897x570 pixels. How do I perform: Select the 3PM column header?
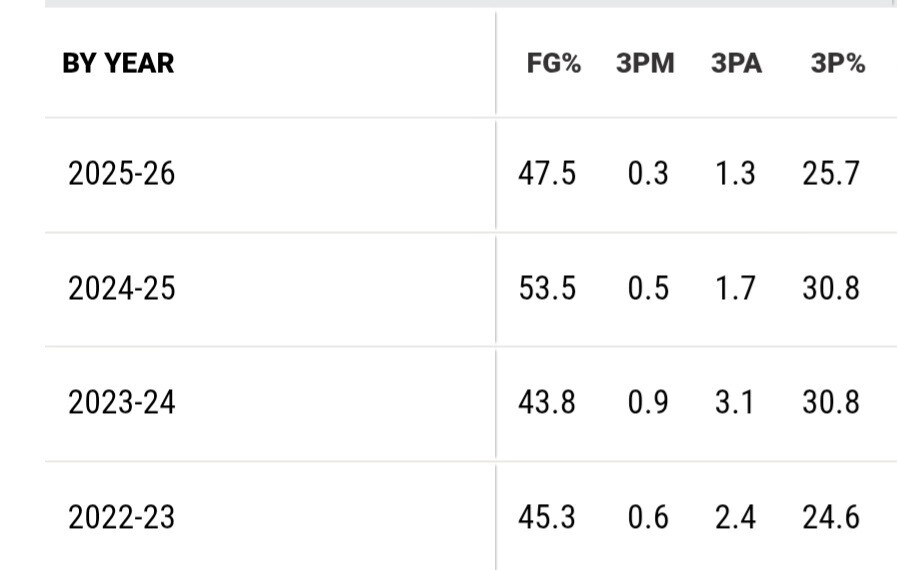[x=645, y=64]
